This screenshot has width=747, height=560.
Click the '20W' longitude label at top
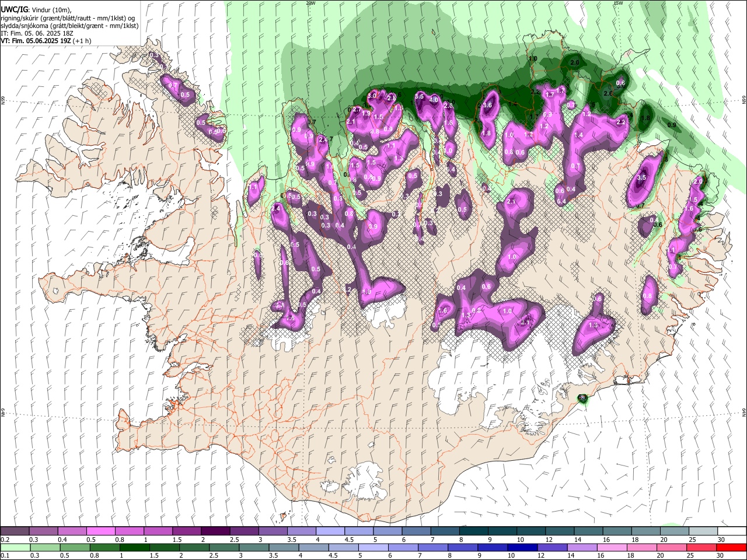point(310,3)
